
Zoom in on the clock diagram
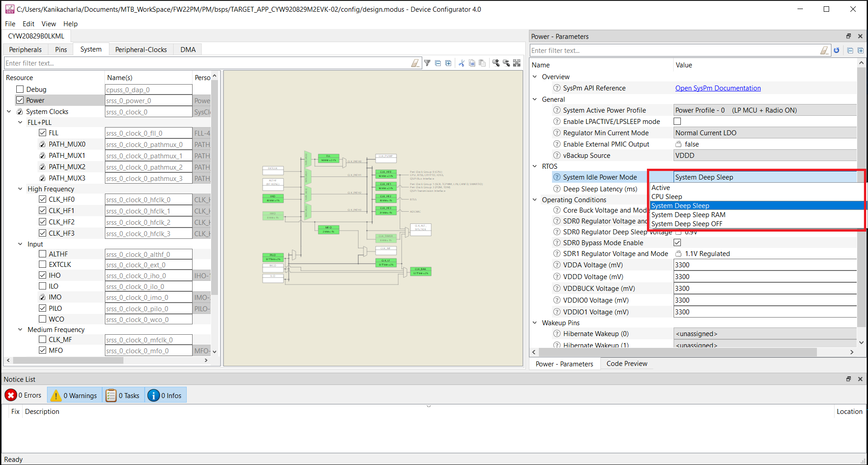tap(496, 63)
